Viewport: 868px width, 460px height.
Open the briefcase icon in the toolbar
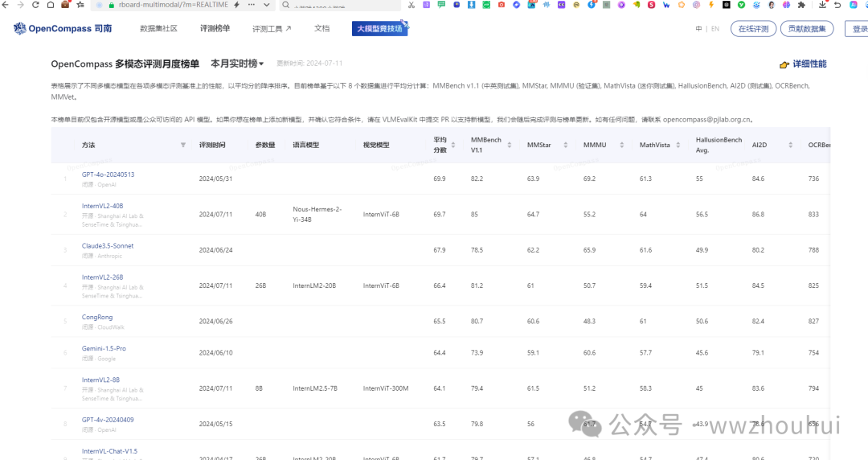click(x=65, y=5)
